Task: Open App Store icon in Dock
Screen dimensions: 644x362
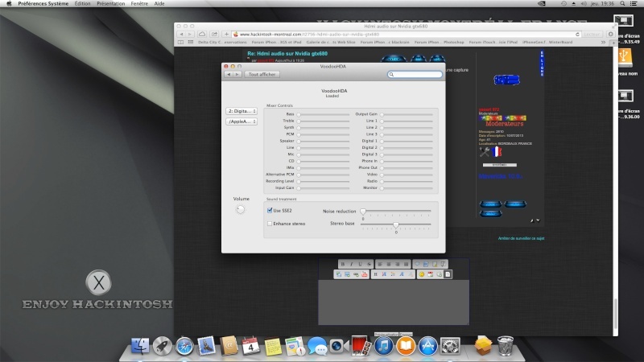Action: pyautogui.click(x=428, y=346)
